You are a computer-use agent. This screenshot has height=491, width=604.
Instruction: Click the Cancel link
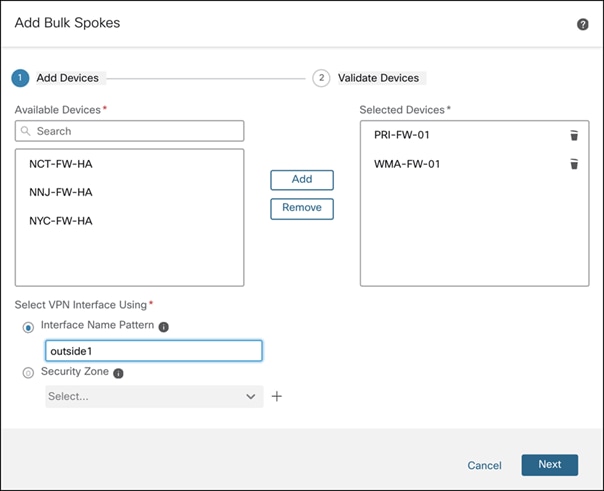point(484,465)
